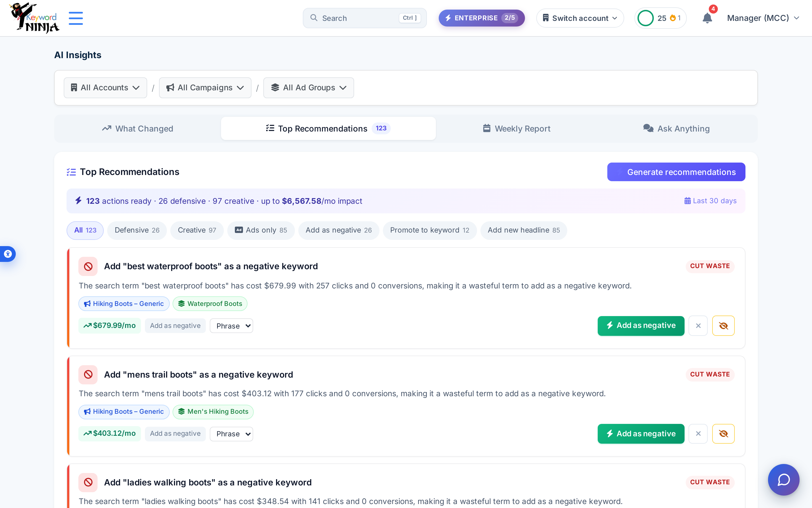The width and height of the screenshot is (812, 508).
Task: Click the grey Add as negative label beside $679.99/mo
Action: [x=175, y=326]
